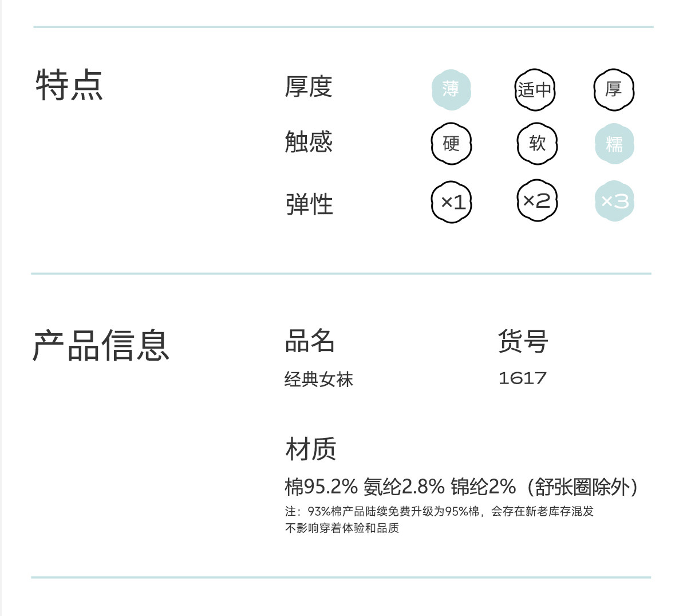Screen dimensions: 687x616
Task: Click the 产品信息 section heading
Action: (101, 346)
